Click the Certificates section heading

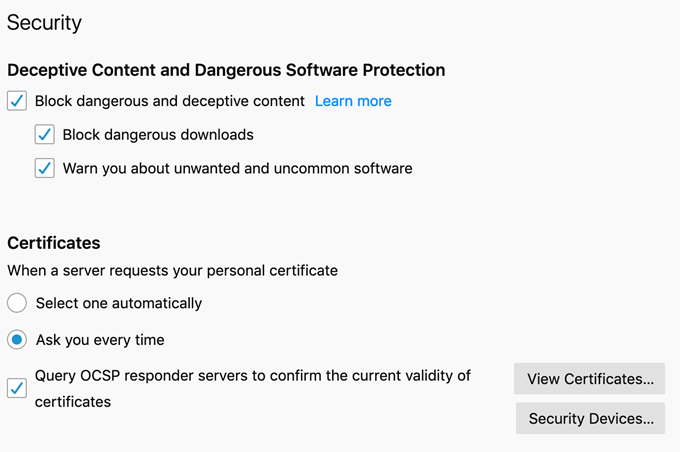point(54,242)
